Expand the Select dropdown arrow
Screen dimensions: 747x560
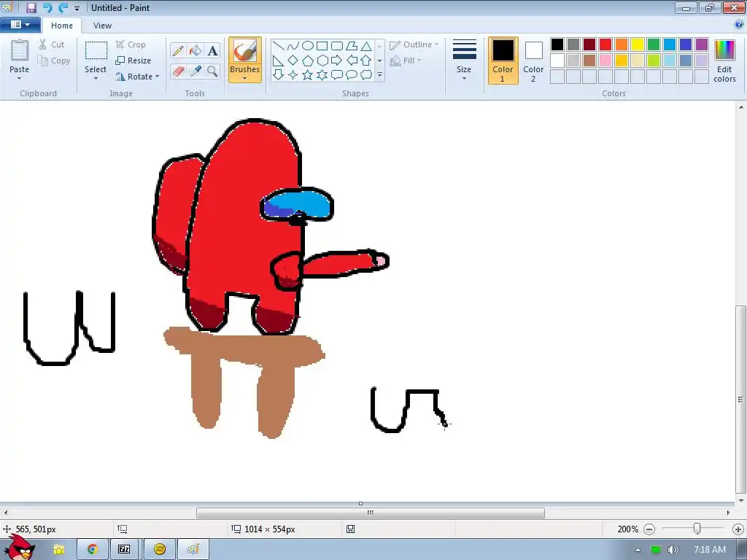[96, 79]
